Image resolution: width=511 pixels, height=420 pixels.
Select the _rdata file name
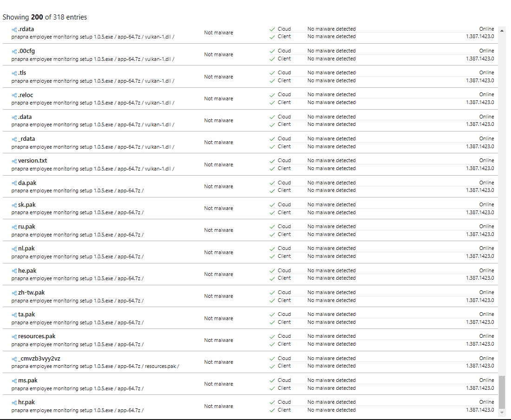point(26,139)
